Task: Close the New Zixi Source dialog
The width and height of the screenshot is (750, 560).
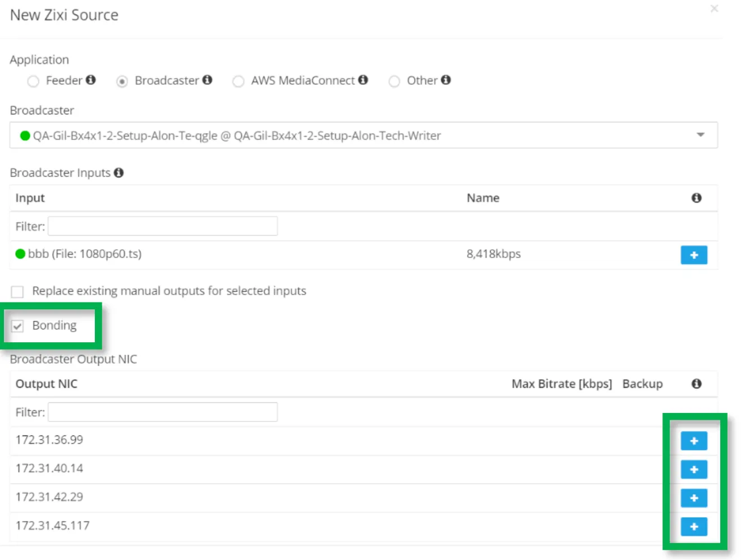Action: [714, 8]
